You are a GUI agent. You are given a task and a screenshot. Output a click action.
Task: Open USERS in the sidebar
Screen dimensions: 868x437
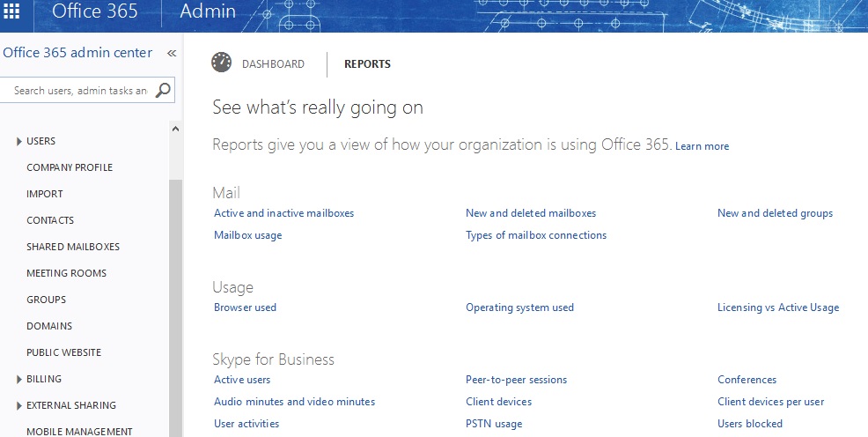pyautogui.click(x=41, y=141)
